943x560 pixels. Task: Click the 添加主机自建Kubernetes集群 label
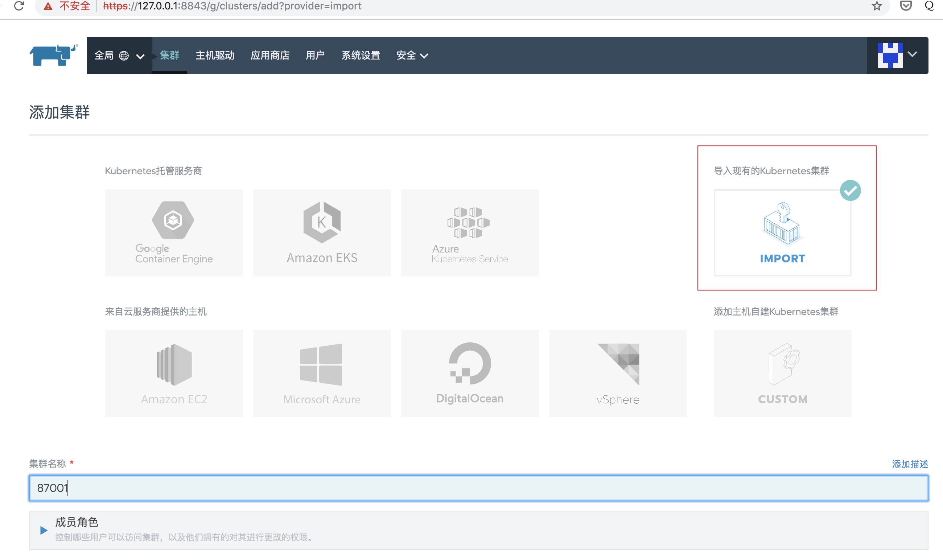click(776, 312)
